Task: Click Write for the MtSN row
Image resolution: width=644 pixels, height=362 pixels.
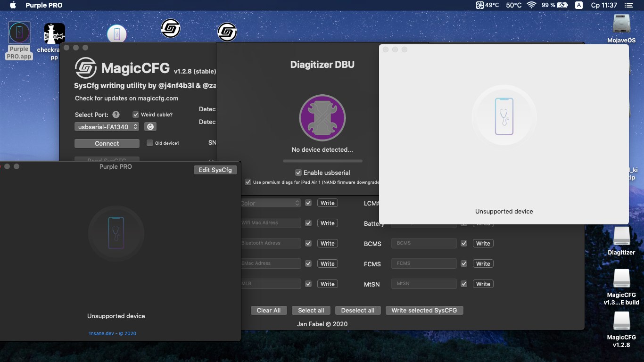Action: 483,284
